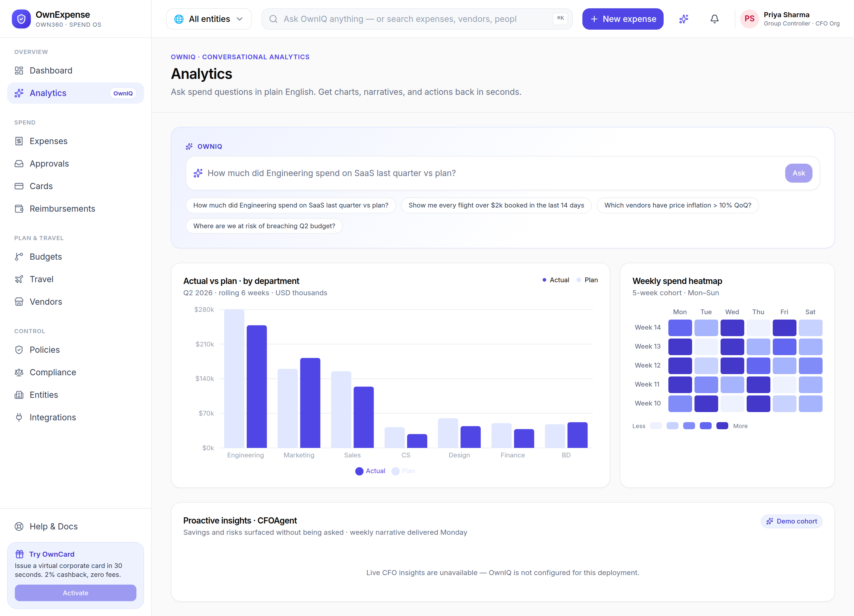Go to Dashboard in sidebar
Image resolution: width=854 pixels, height=616 pixels.
[x=75, y=71]
